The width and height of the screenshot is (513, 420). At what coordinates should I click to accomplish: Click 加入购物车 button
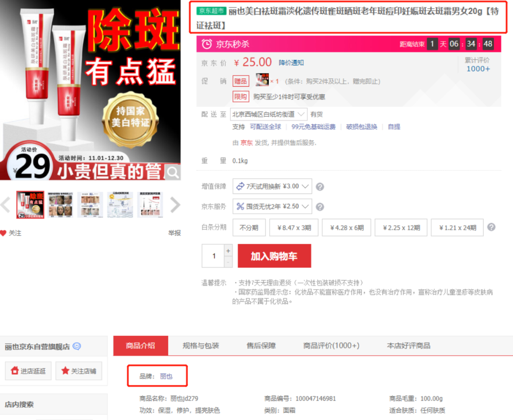click(x=274, y=256)
